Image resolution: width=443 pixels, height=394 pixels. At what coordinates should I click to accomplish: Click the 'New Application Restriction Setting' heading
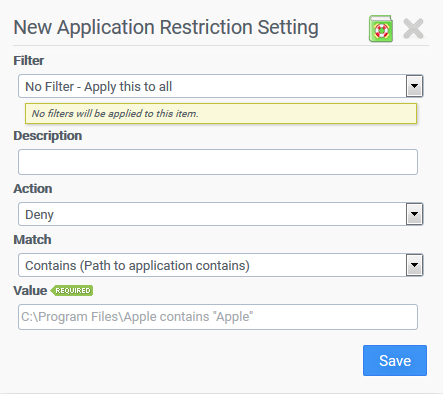pyautogui.click(x=166, y=28)
